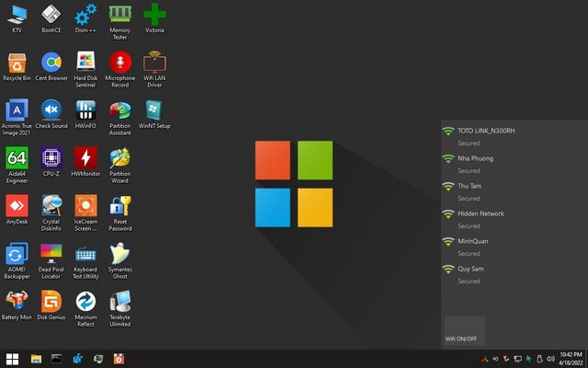588x368 pixels.
Task: Open the Wifi LAN Driver shortcut
Action: click(154, 70)
